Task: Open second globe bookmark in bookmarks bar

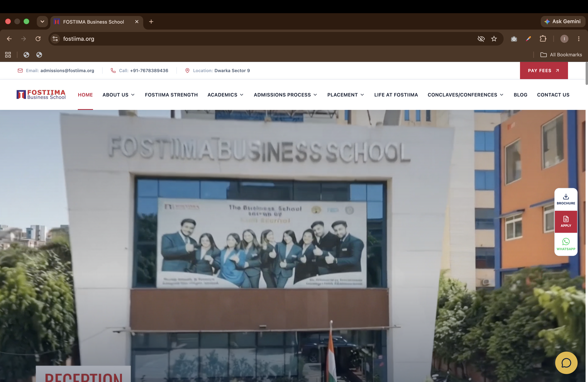Action: 39,55
